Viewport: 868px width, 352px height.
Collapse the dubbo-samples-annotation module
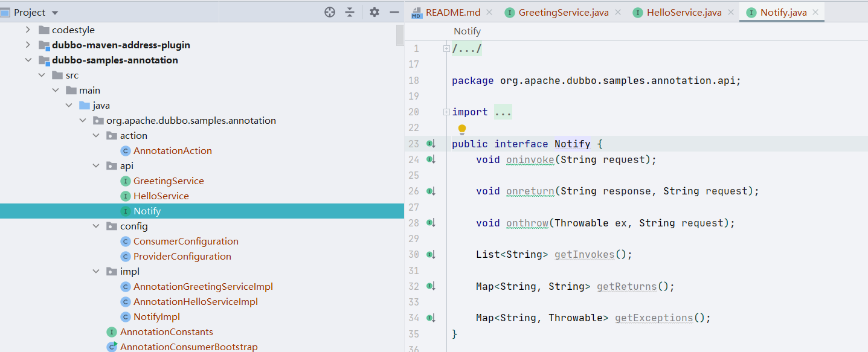(28, 60)
